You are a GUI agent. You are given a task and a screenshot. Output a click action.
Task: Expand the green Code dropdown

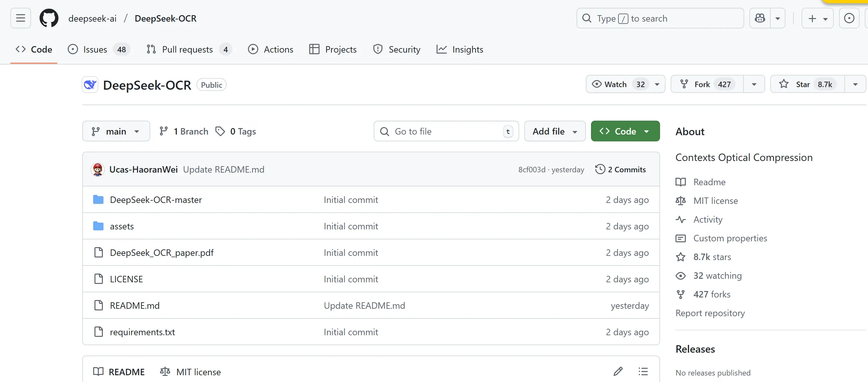pyautogui.click(x=625, y=132)
